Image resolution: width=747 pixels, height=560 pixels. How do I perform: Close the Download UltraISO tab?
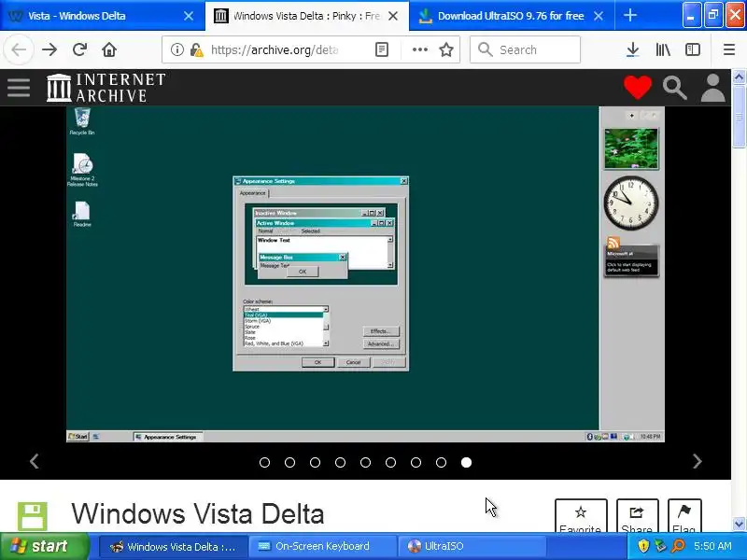(599, 16)
